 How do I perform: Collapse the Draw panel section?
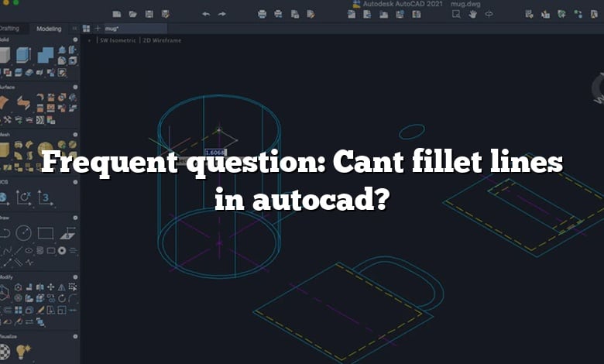(76, 218)
